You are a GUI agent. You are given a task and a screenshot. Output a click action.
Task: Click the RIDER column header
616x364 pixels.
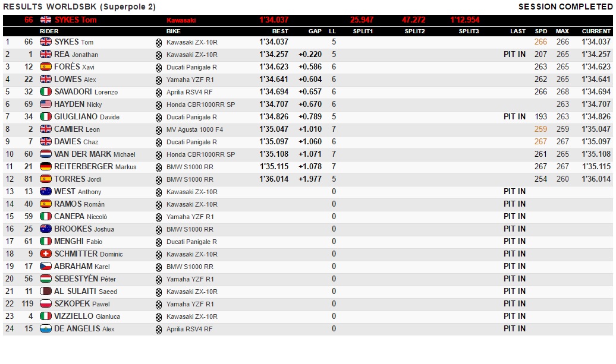[49, 31]
